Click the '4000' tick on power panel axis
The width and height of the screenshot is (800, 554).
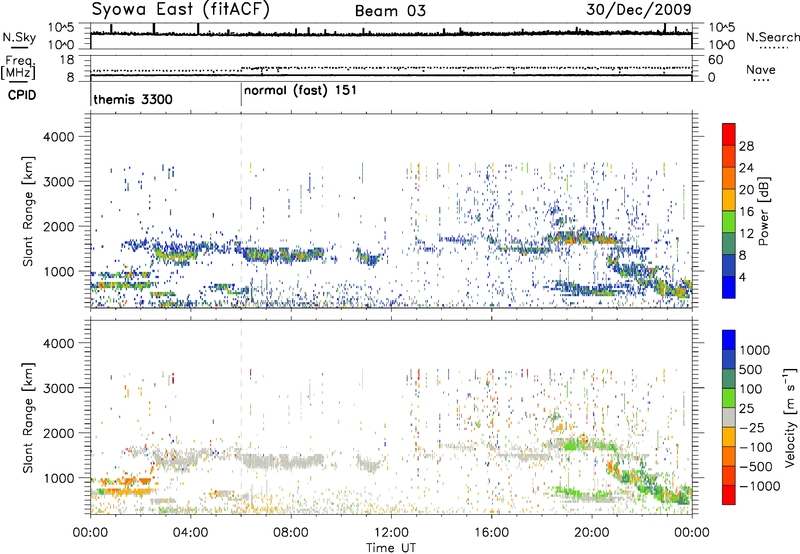(x=58, y=137)
